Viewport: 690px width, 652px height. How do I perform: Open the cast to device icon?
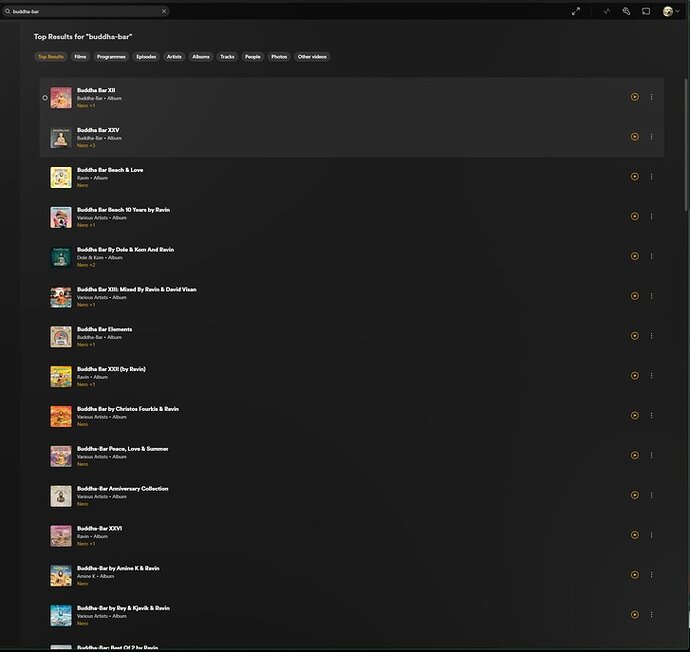646,11
